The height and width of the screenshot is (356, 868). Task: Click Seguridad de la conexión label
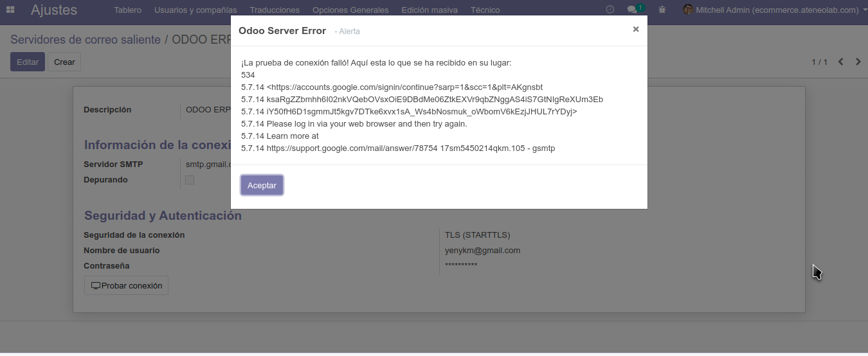tap(134, 235)
